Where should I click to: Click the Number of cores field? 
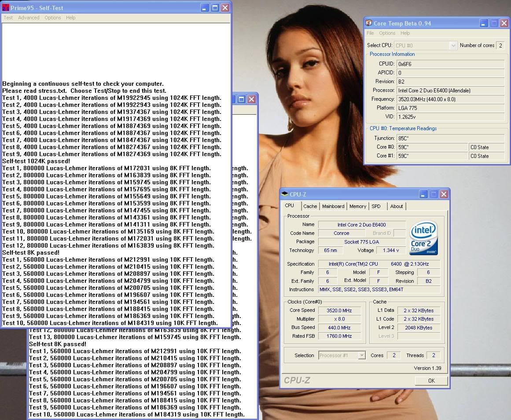coord(500,46)
